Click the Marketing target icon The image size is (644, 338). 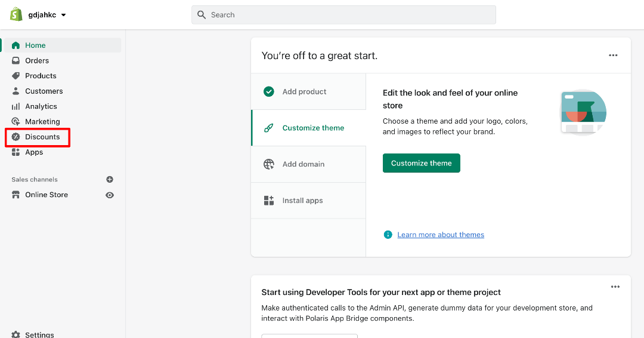[16, 121]
